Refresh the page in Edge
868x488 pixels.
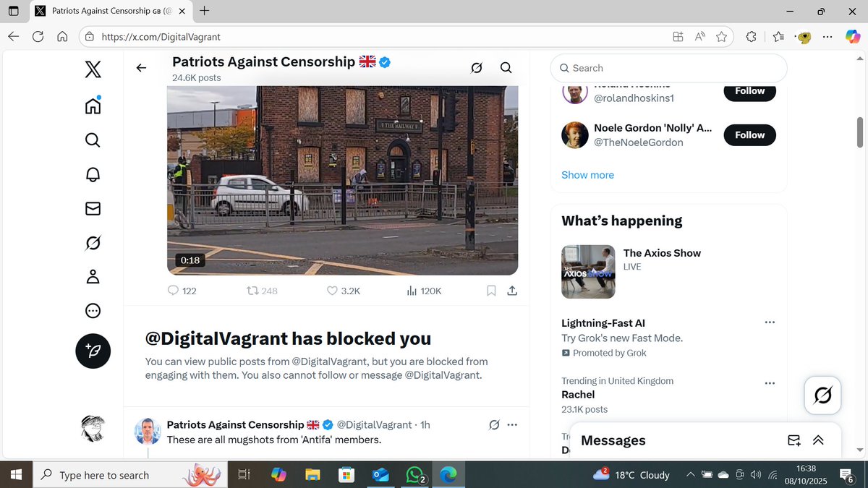[38, 37]
